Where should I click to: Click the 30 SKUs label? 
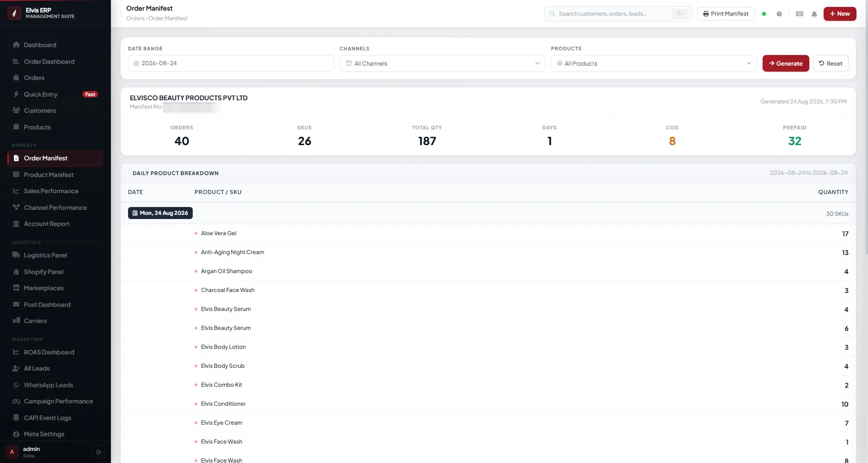pos(837,214)
